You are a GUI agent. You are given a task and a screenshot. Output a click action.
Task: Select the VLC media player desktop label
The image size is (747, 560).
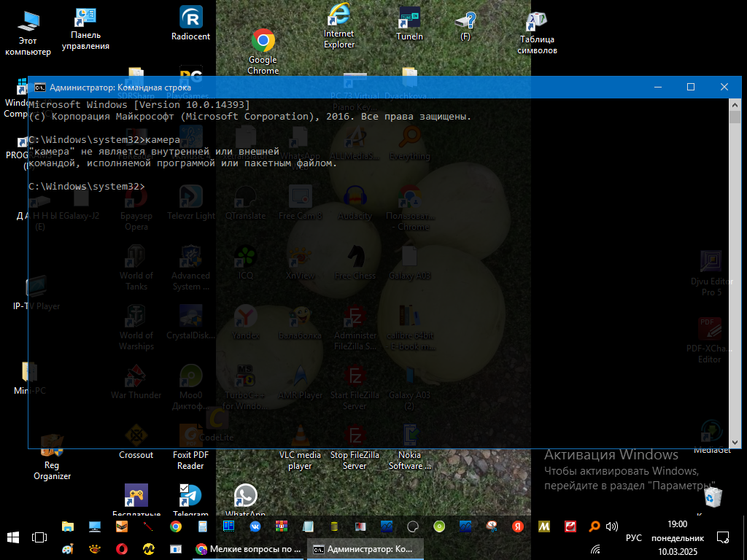300,460
